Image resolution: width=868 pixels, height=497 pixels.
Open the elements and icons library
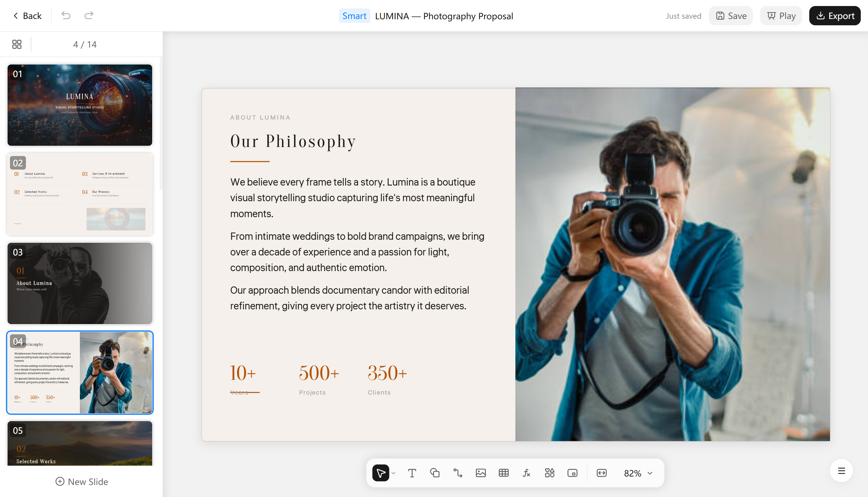tap(549, 473)
